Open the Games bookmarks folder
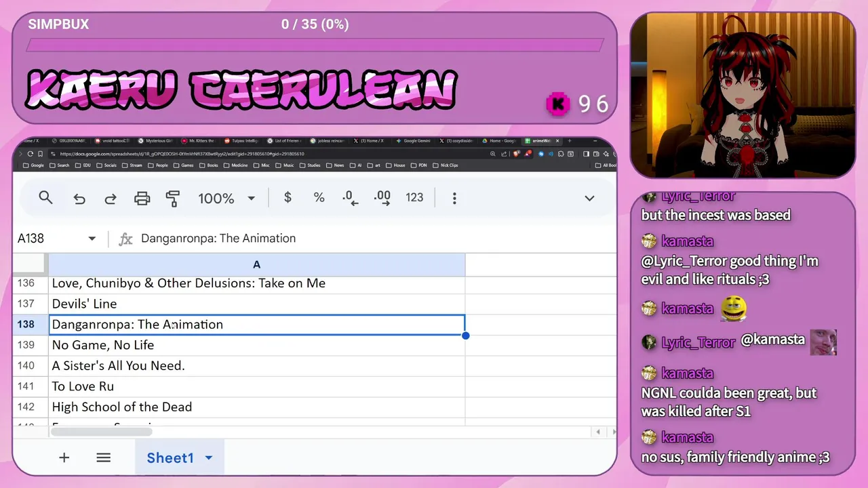 pyautogui.click(x=183, y=165)
